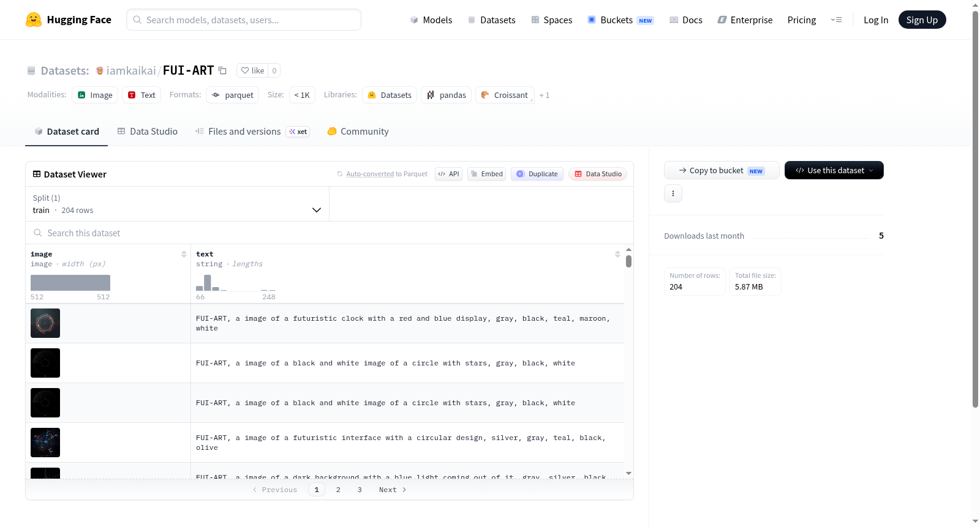Click the text lengths histogram
Screen dimensions: 980x527
pyautogui.click(x=236, y=283)
